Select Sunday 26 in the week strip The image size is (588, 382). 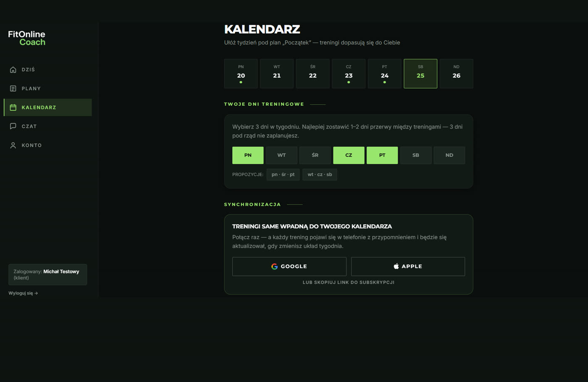[457, 74]
